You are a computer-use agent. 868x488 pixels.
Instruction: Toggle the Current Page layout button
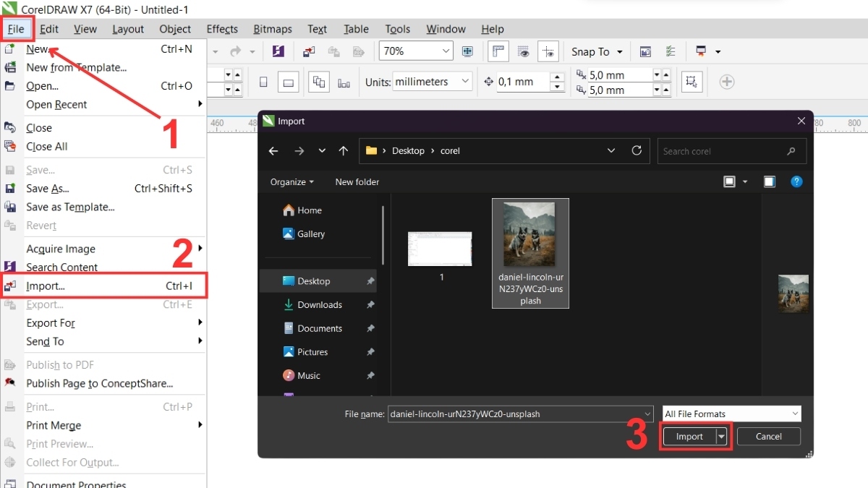344,82
